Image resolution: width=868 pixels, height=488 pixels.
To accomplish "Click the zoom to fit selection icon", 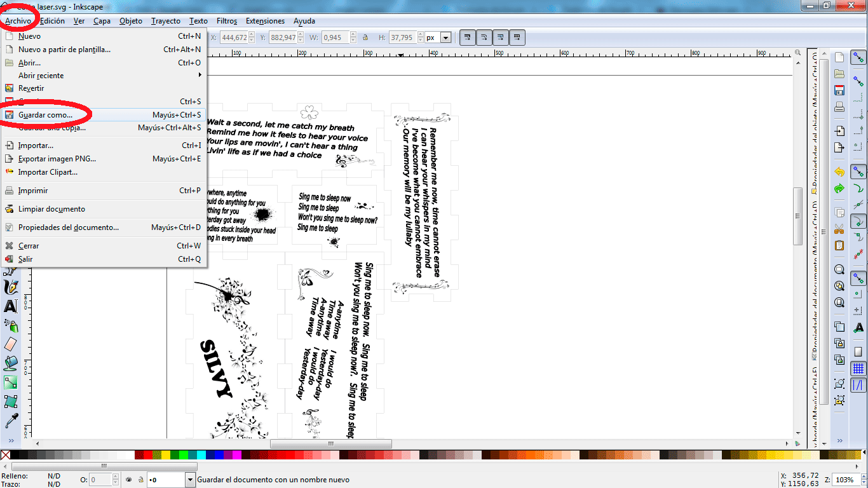I will (x=839, y=269).
